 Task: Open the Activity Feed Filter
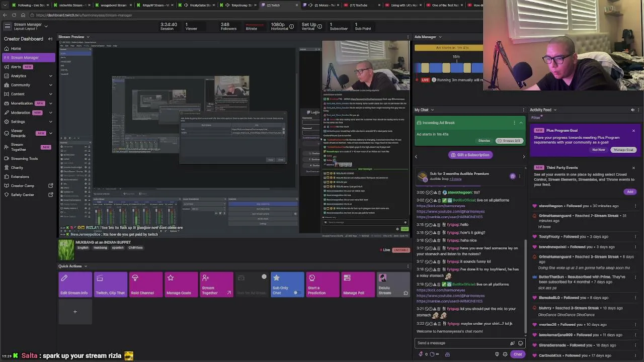tap(535, 118)
